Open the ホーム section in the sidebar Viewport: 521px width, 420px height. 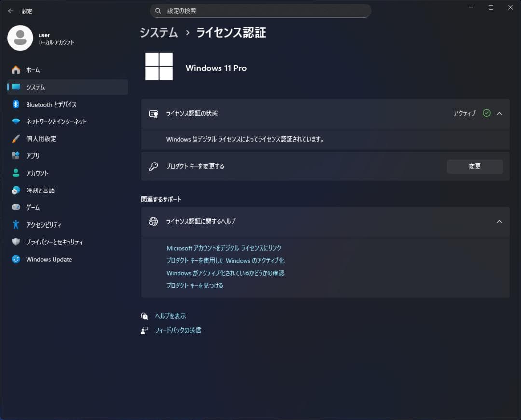pos(33,69)
